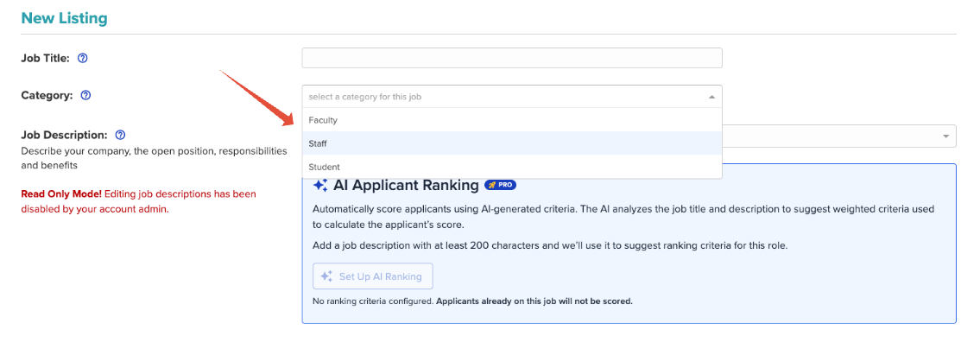Click Set Up AI Ranking button

click(372, 276)
